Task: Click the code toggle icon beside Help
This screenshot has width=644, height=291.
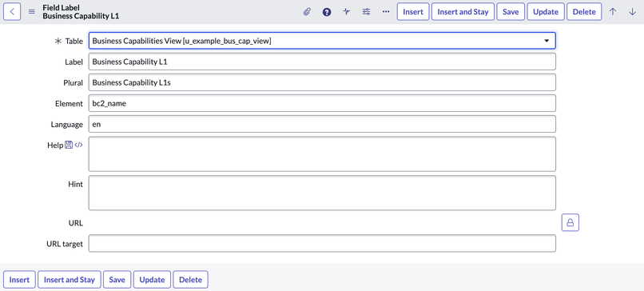Action: point(78,145)
